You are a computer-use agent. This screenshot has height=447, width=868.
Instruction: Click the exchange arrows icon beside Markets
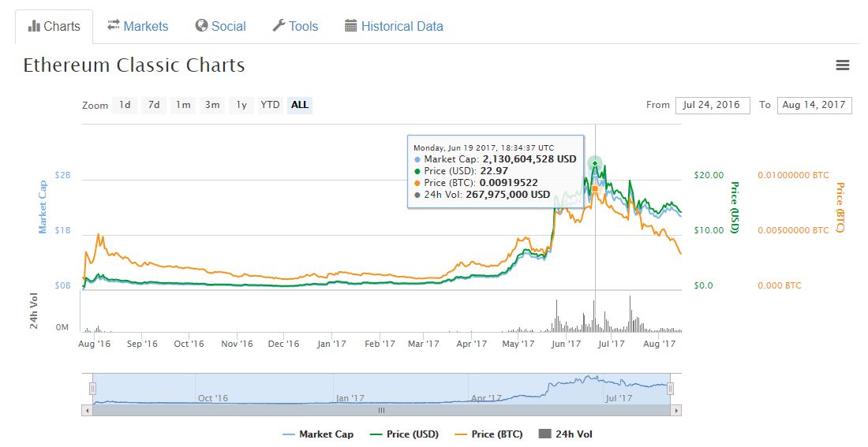(114, 25)
